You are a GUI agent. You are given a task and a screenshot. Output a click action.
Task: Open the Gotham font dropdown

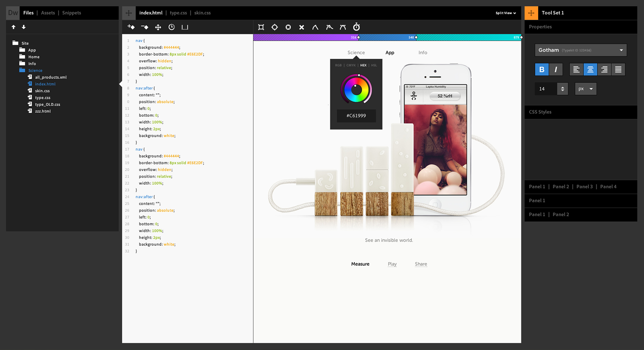point(581,50)
